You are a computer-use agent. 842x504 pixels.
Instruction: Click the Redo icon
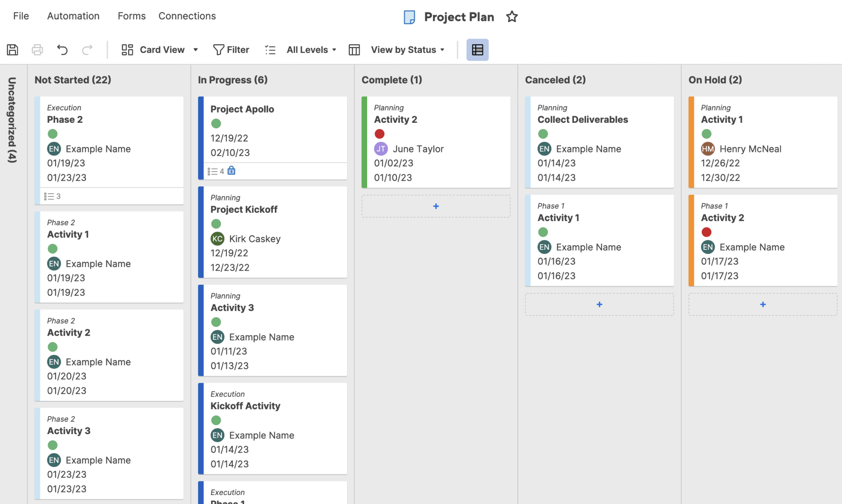click(x=87, y=49)
